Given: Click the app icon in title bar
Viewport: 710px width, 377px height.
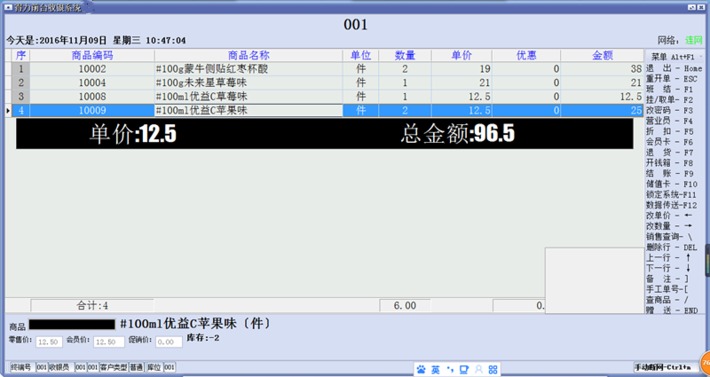Looking at the screenshot, I should 8,7.
